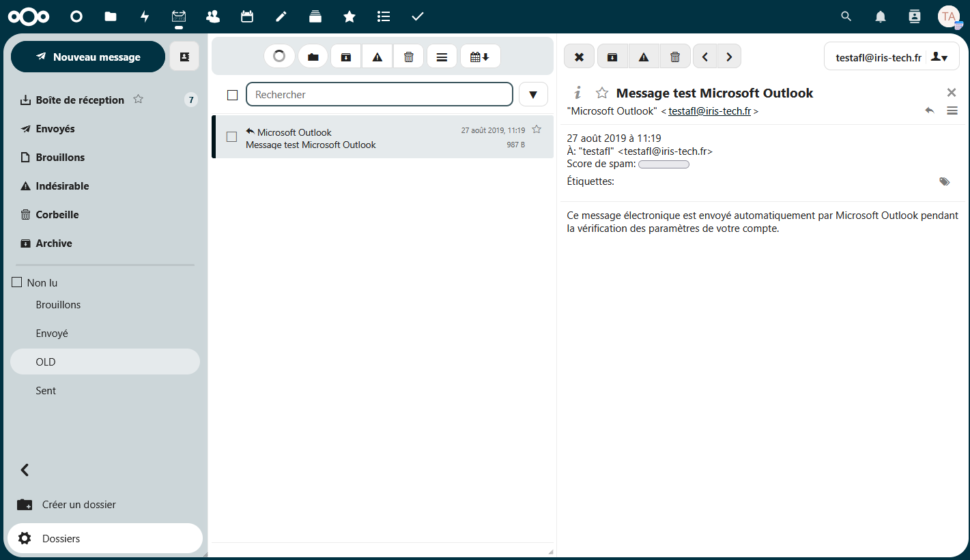Select the Envoyé subfolder
The width and height of the screenshot is (970, 560).
(x=105, y=333)
